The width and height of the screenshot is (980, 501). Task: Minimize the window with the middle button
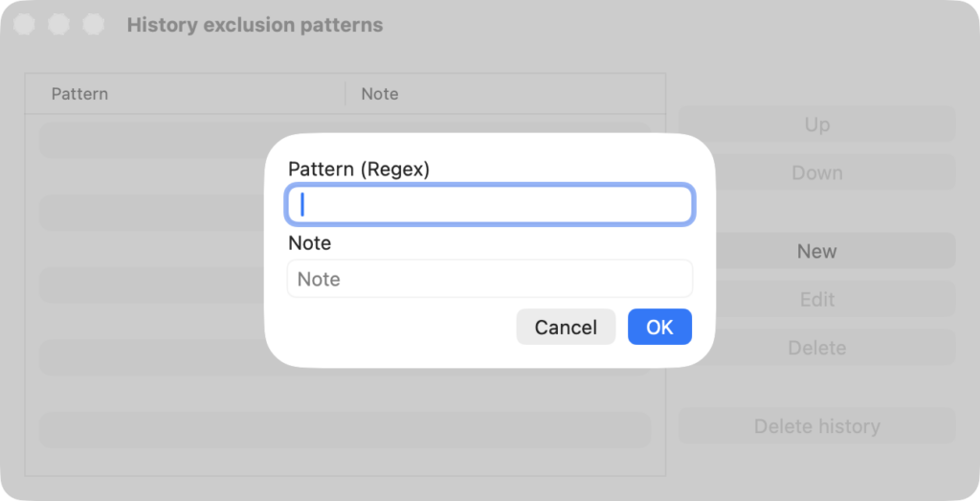click(58, 24)
